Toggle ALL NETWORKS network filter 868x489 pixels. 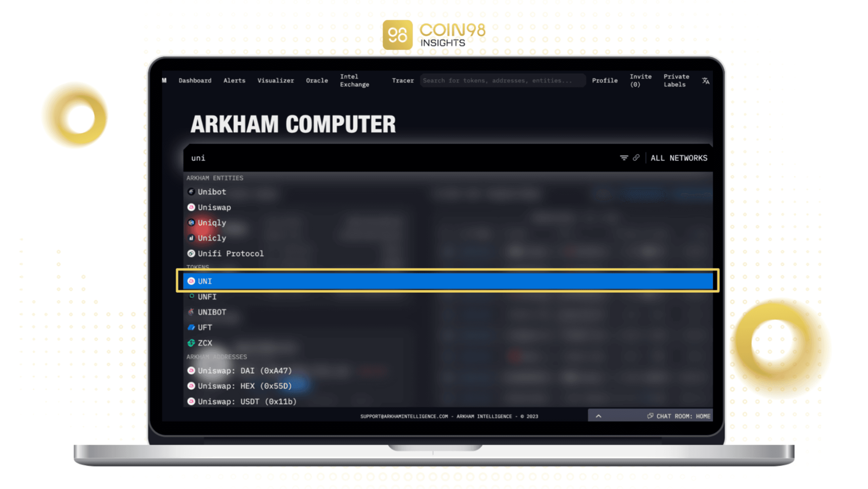pos(679,157)
